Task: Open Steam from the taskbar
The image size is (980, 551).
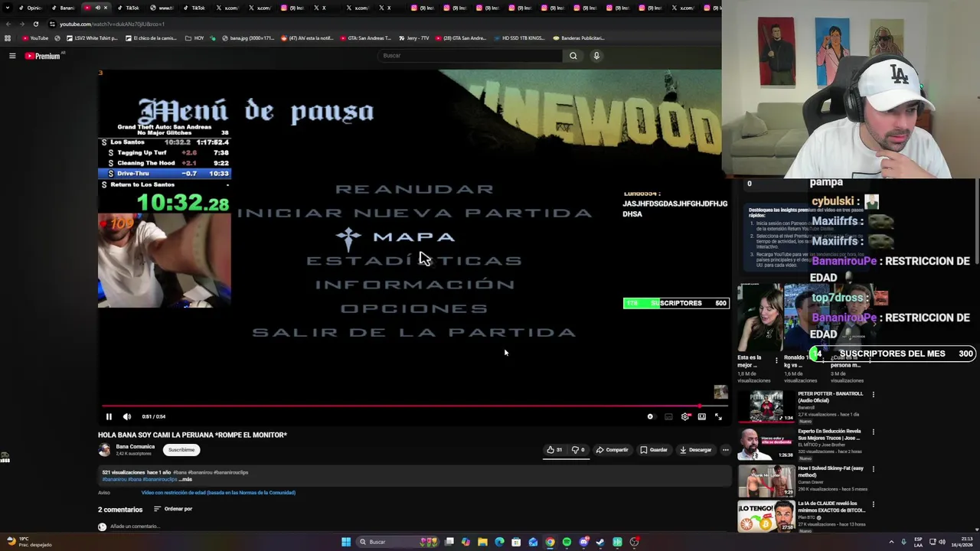Action: [x=600, y=542]
